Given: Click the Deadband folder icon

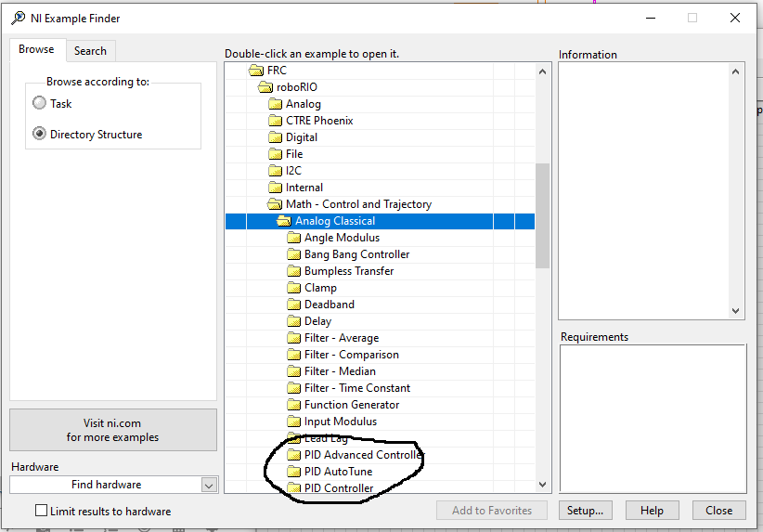Looking at the screenshot, I should click(x=293, y=305).
